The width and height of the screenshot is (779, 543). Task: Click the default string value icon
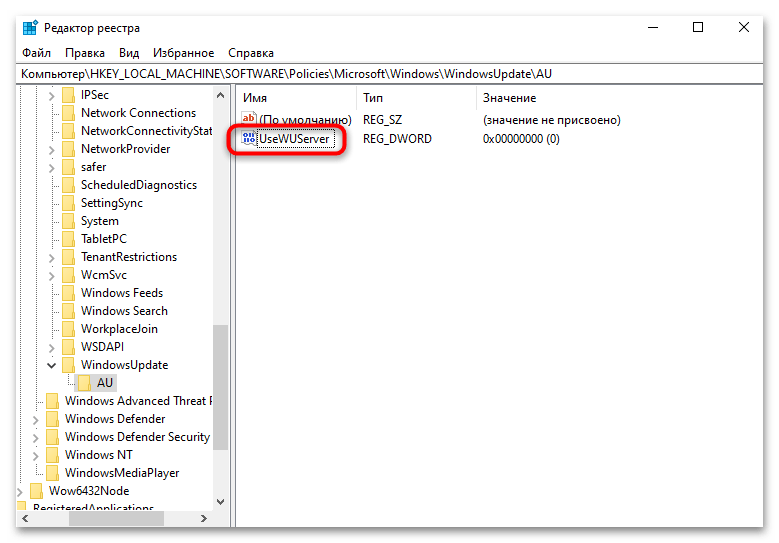click(249, 119)
